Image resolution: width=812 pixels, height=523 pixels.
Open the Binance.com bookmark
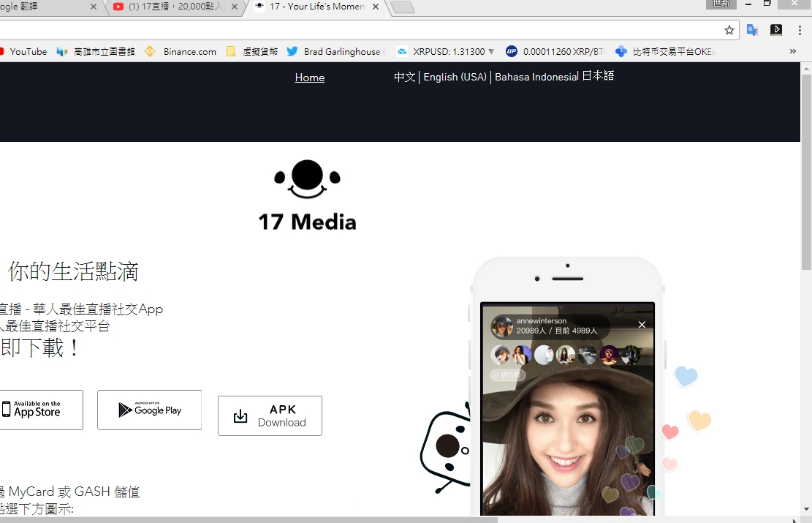click(x=181, y=52)
